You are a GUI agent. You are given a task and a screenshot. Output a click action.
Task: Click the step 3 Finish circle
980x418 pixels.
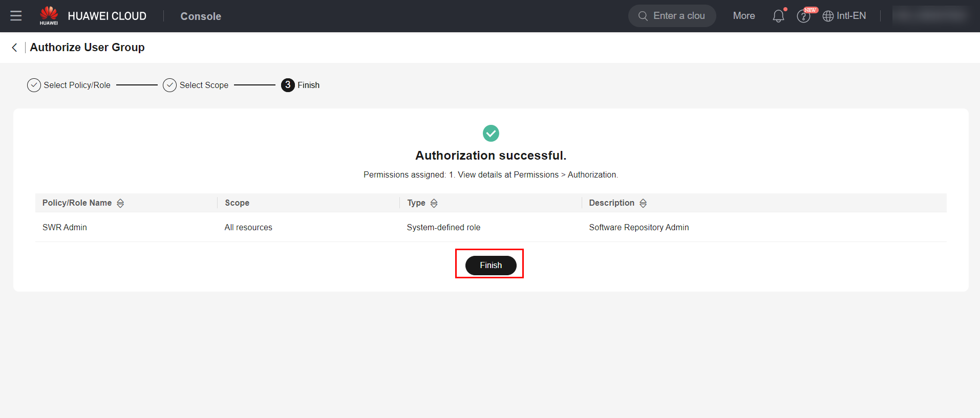tap(288, 85)
